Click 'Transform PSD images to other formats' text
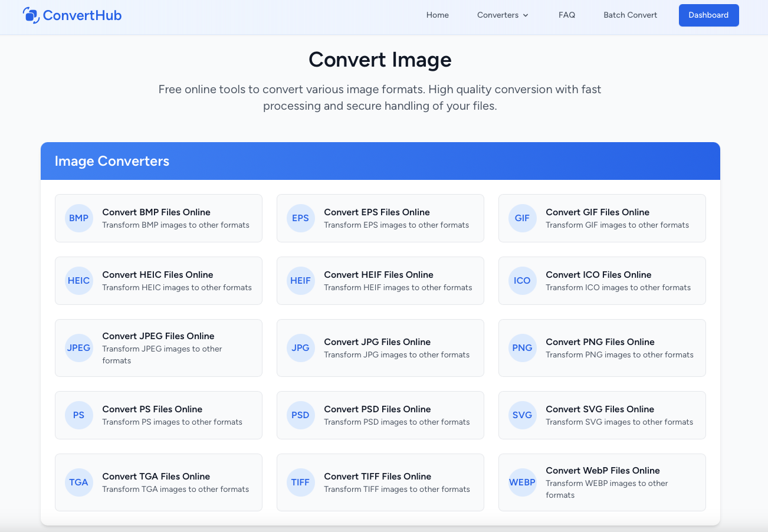768x532 pixels. tap(397, 422)
